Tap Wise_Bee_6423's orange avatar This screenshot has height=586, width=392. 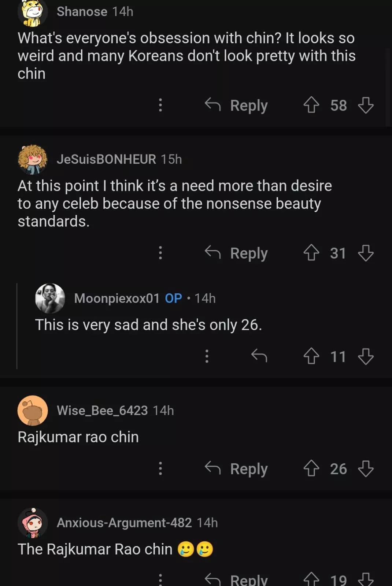tap(33, 411)
